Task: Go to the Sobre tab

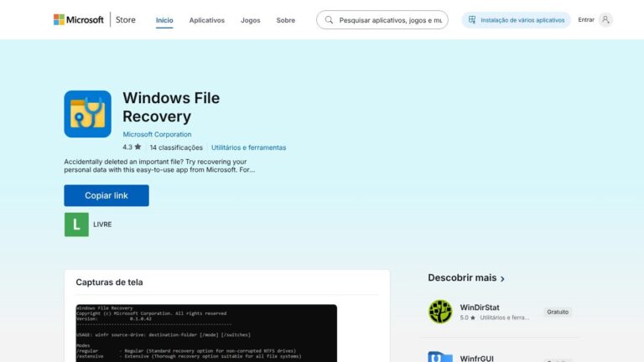Action: coord(285,20)
